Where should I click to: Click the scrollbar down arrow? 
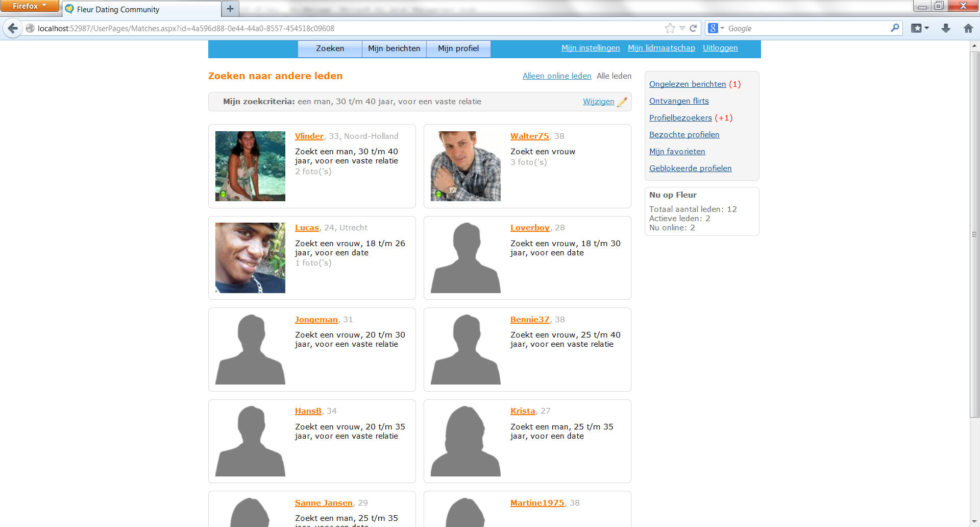tap(974, 522)
